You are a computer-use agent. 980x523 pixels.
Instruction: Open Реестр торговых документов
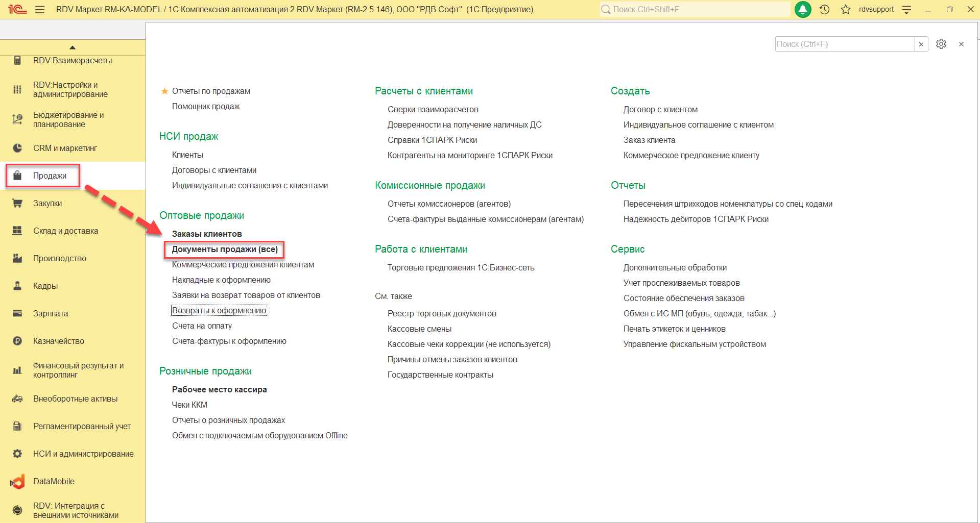(x=442, y=313)
